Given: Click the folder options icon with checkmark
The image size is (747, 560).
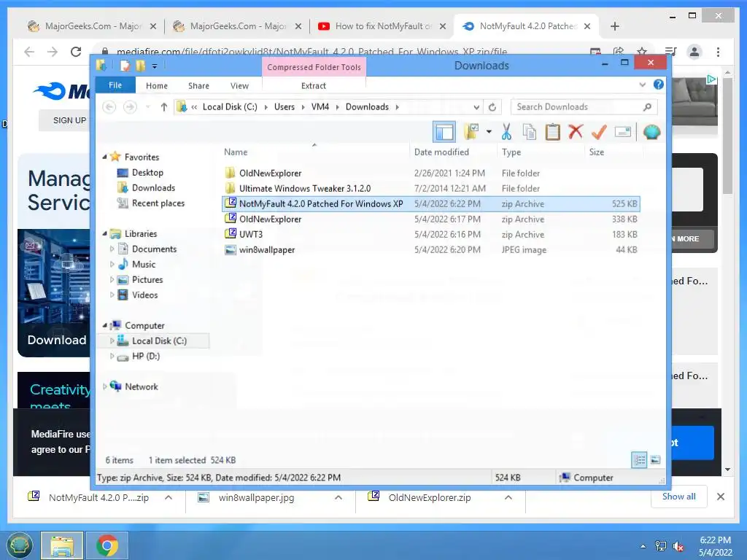Looking at the screenshot, I should coord(471,132).
